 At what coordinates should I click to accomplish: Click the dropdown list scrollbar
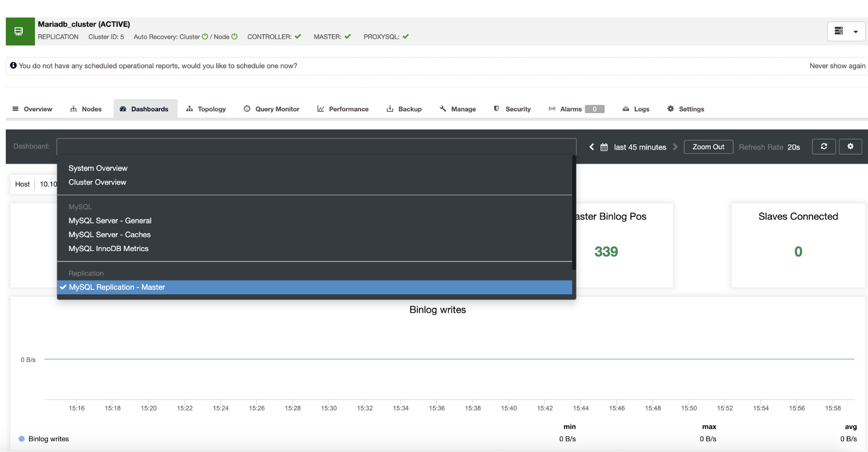point(574,213)
